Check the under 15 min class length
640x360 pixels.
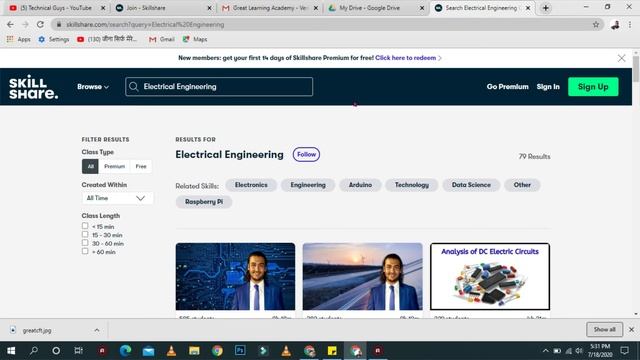85,226
